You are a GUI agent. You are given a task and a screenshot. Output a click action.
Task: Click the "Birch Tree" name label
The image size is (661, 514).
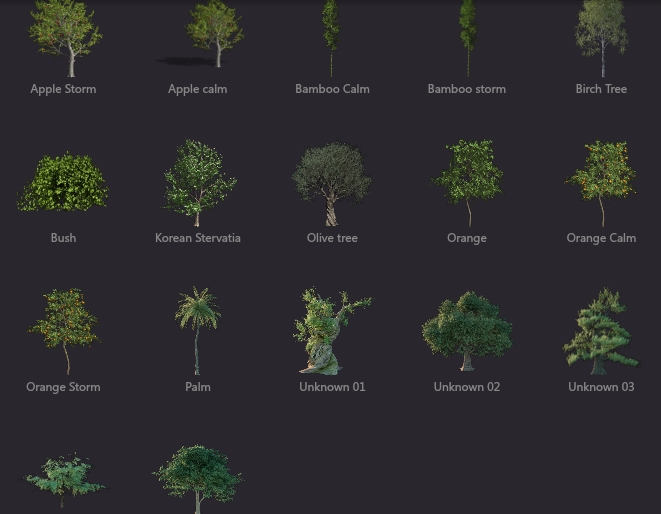tap(601, 89)
